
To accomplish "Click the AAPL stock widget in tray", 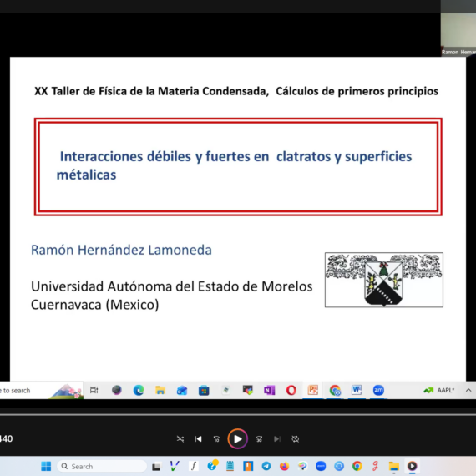I will pyautogui.click(x=439, y=390).
